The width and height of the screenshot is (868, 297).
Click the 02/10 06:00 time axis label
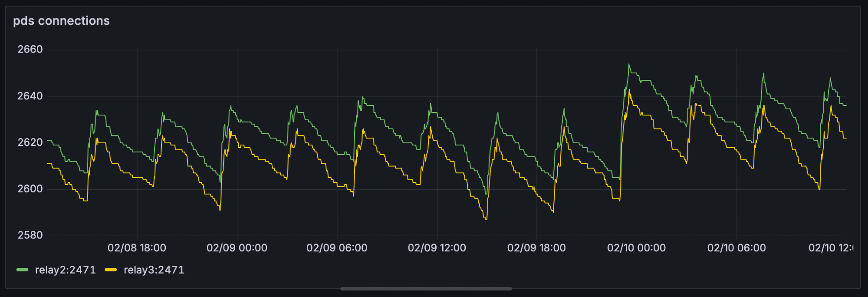(736, 248)
